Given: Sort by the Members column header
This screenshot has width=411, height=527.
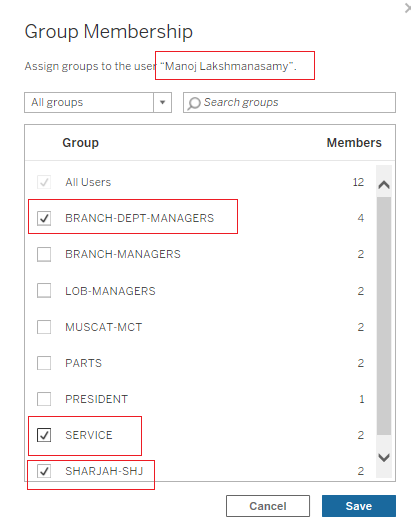Looking at the screenshot, I should 354,143.
